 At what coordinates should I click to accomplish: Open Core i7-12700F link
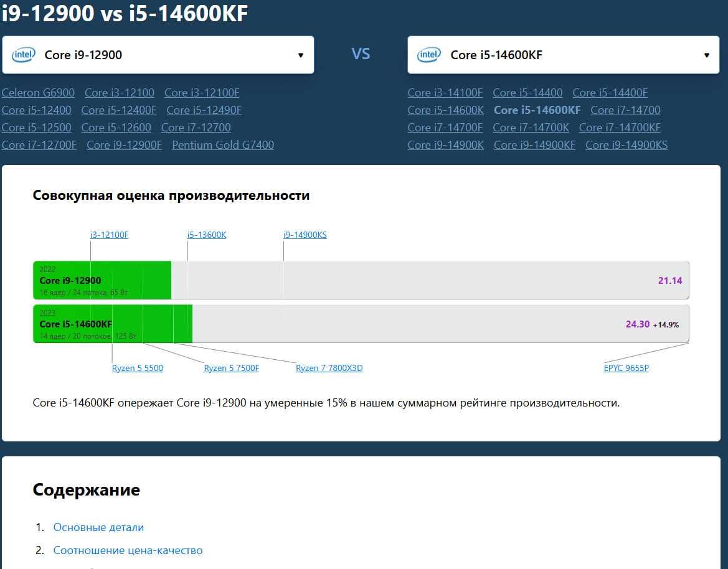(x=39, y=145)
